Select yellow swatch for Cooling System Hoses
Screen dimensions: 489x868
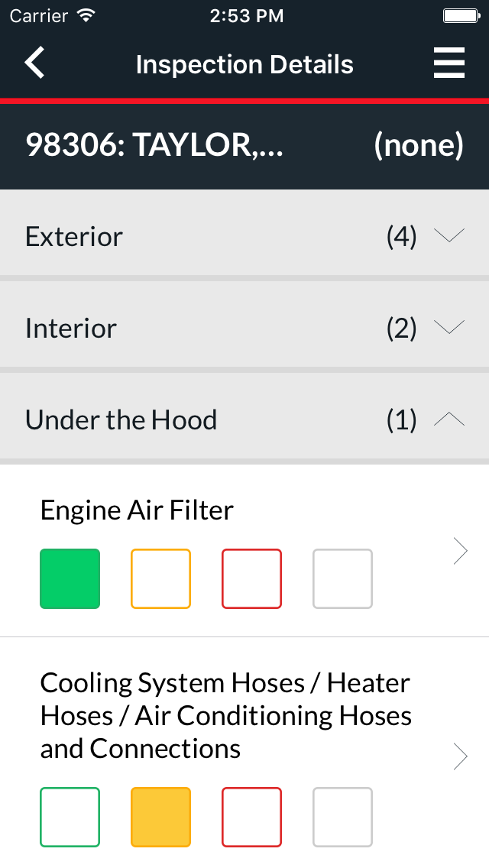(x=160, y=818)
